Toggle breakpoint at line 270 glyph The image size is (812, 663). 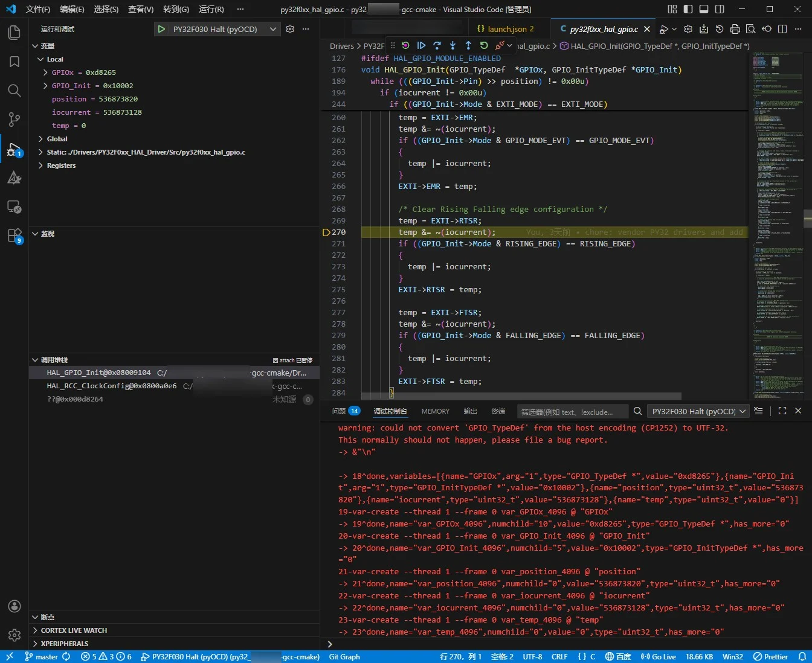point(326,232)
